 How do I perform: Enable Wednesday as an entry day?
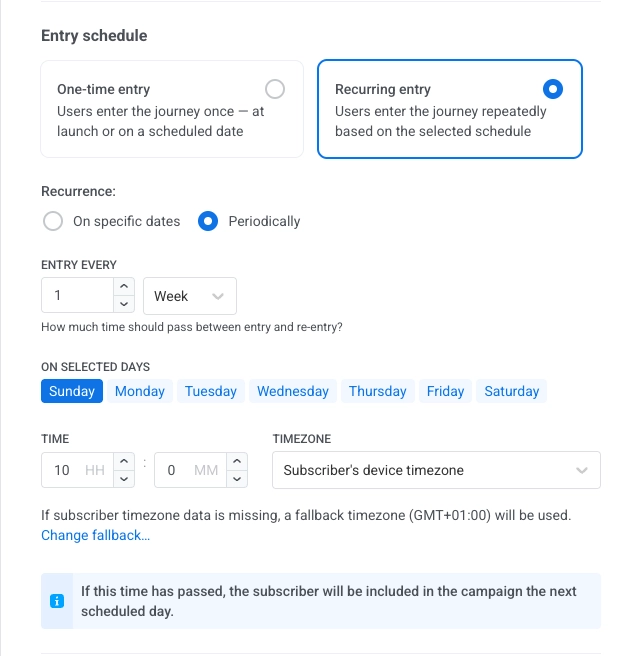pos(293,391)
